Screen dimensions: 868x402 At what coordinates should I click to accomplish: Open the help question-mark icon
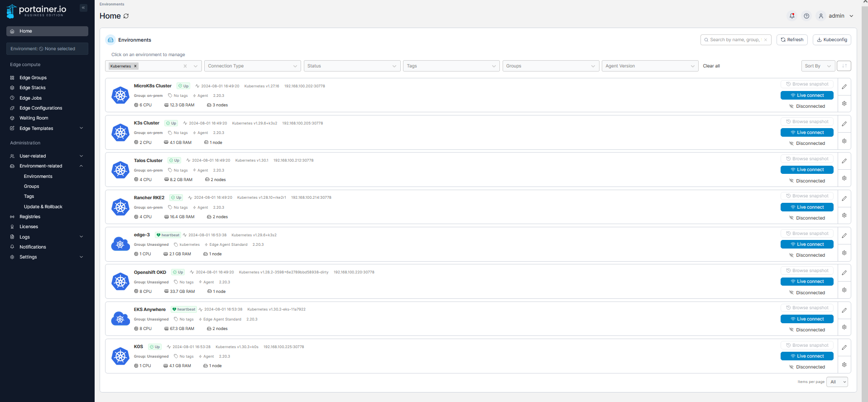pos(806,16)
